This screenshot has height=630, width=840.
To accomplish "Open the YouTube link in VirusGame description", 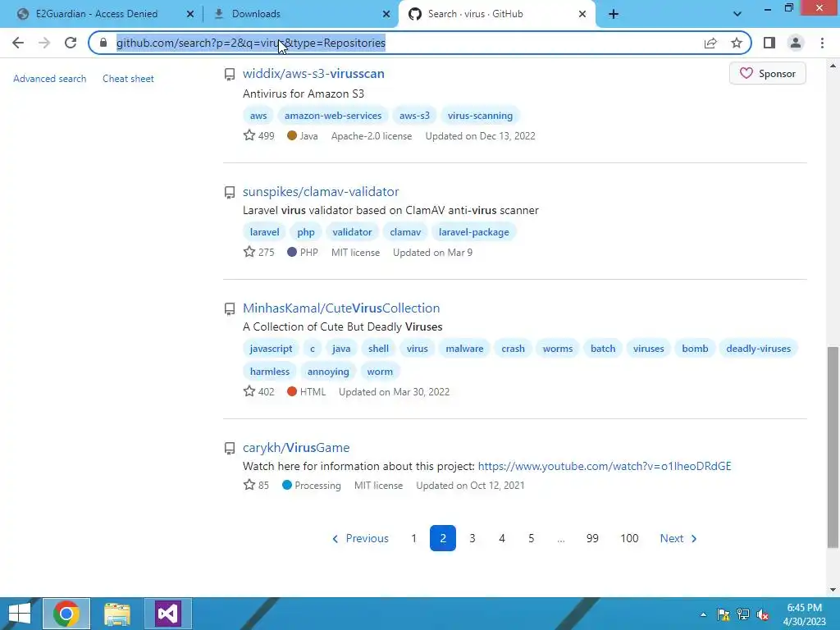I will (x=605, y=466).
